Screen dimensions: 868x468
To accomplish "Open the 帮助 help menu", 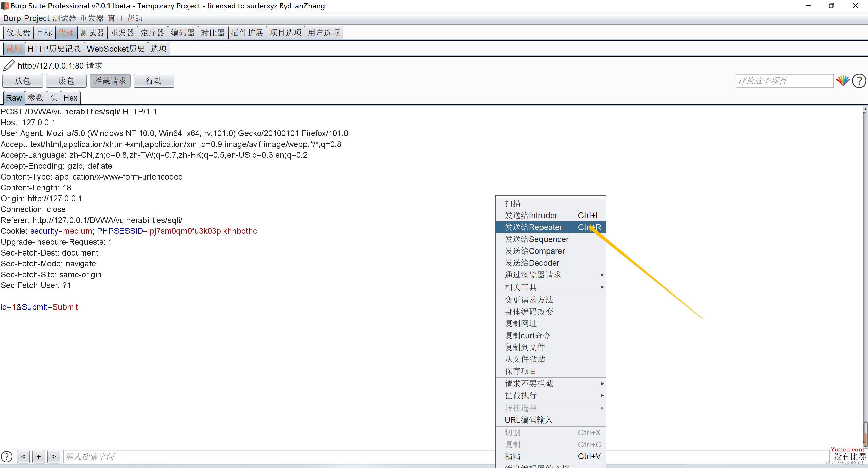I will 135,18.
